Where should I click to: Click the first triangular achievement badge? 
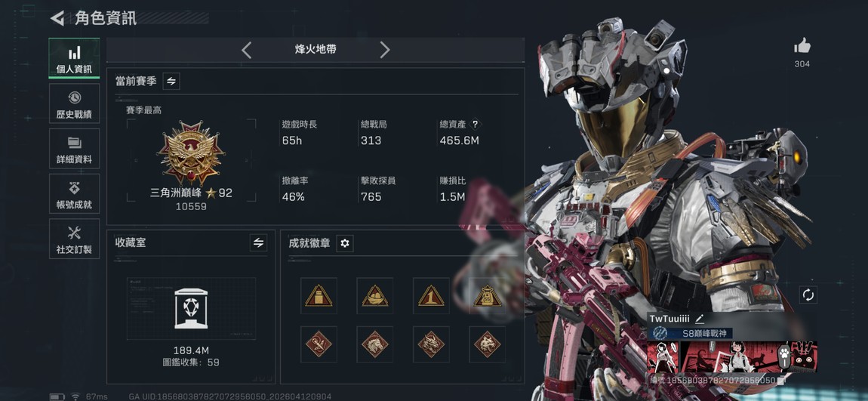pyautogui.click(x=319, y=296)
